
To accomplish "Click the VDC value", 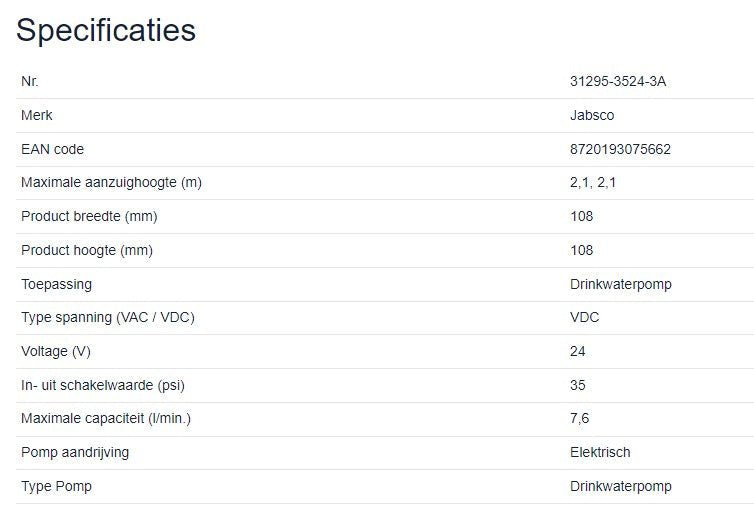I will [584, 318].
